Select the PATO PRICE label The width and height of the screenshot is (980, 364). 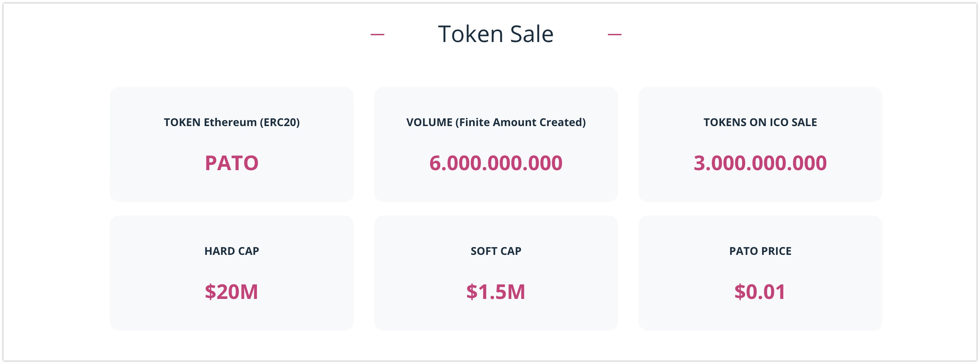[x=760, y=251]
